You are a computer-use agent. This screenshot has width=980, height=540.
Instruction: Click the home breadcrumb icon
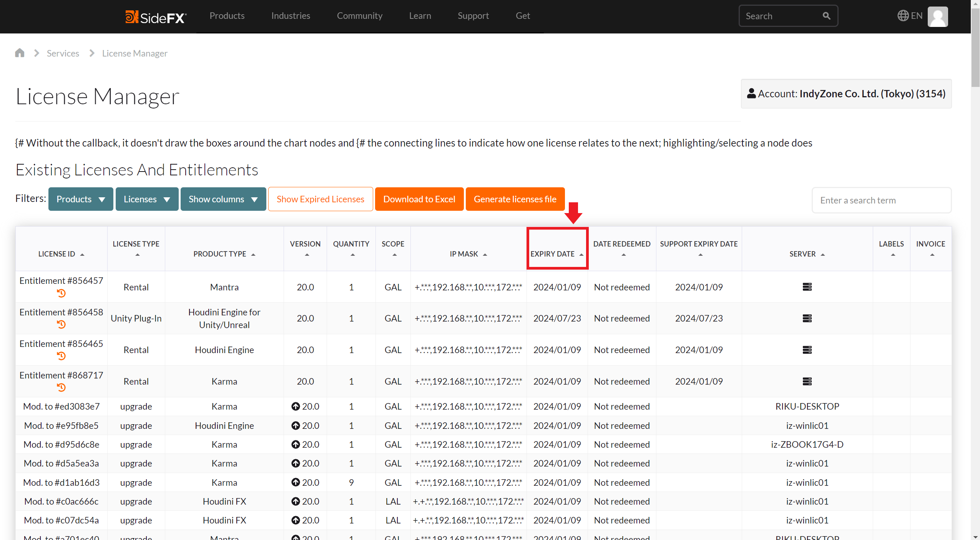point(20,53)
